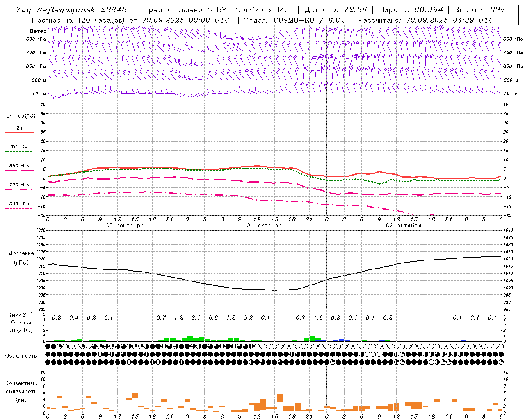Click the (мм/3ч.) precipitation unit label
Image resolution: width=525 pixels, height=420 pixels.
(x=21, y=315)
